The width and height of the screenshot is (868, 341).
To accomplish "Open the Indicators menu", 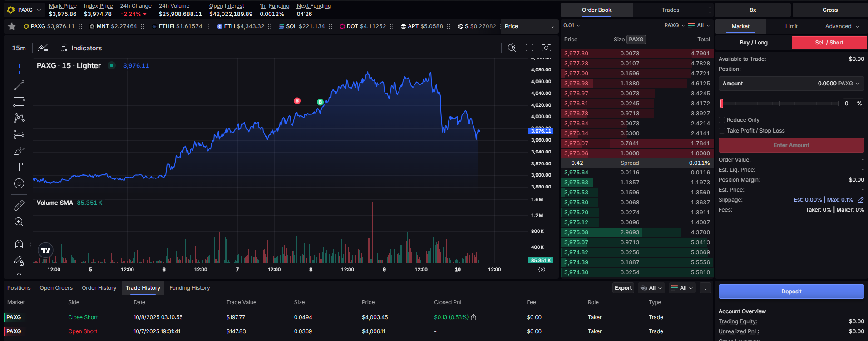I will click(82, 48).
